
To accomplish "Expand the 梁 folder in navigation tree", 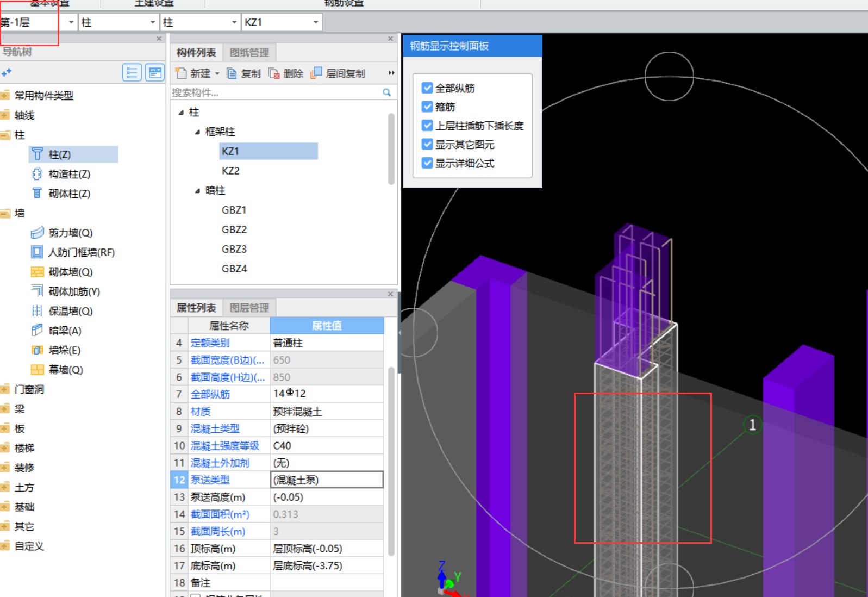I will coord(5,408).
